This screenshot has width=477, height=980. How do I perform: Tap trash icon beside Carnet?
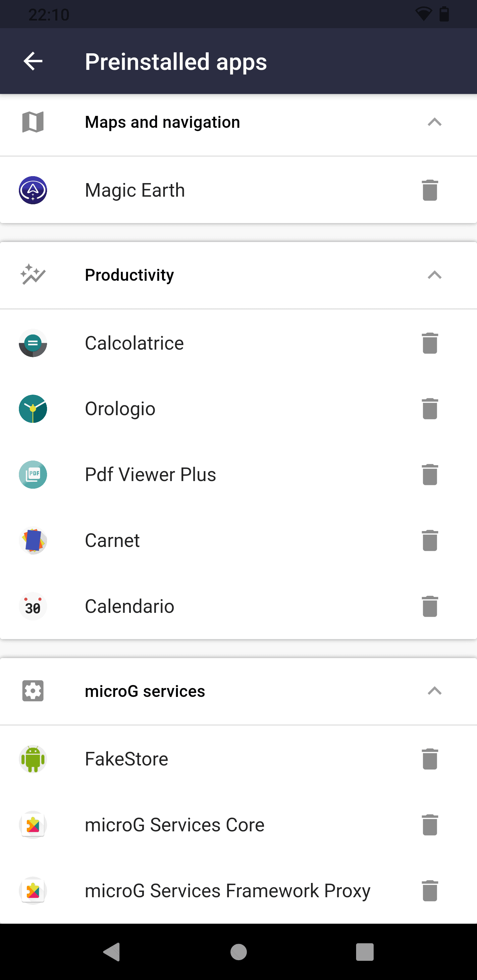tap(430, 540)
